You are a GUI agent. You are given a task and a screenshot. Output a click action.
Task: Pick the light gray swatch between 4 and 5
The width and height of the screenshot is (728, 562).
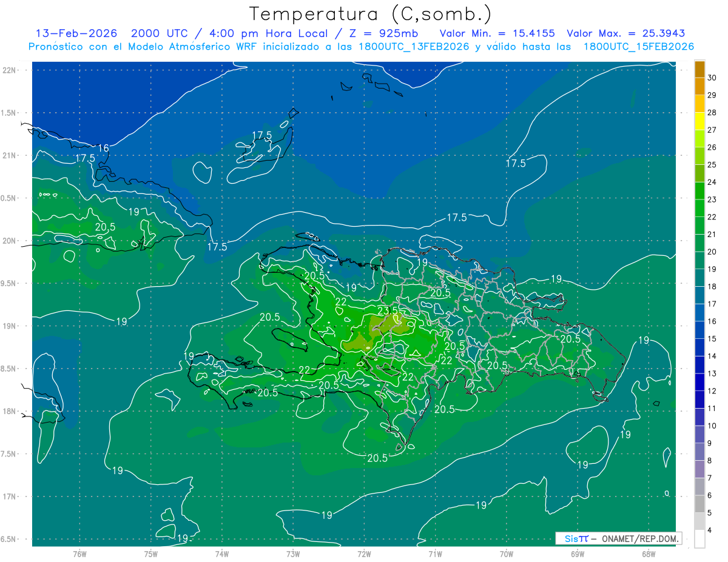699,521
